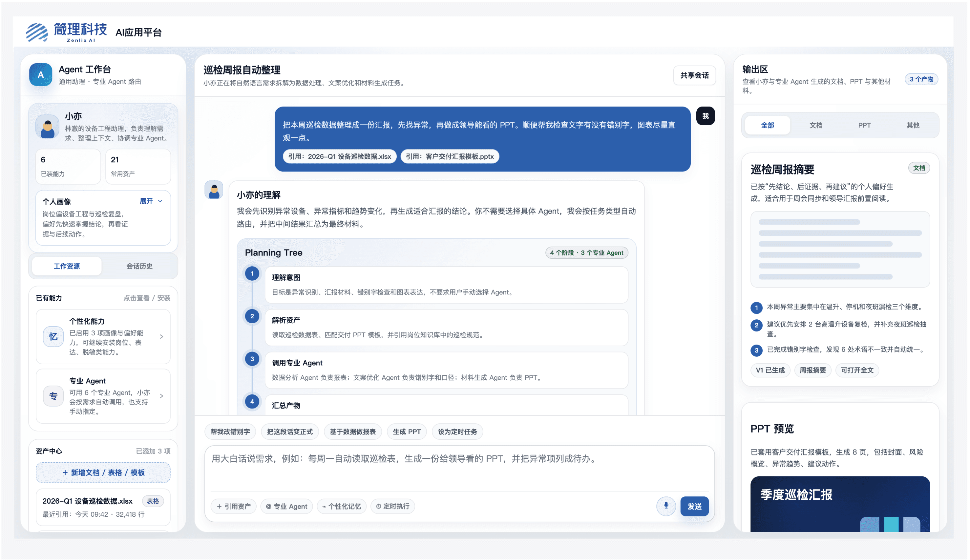Select the 其他 output filter tab
Image resolution: width=970 pixels, height=560 pixels.
[x=913, y=125]
